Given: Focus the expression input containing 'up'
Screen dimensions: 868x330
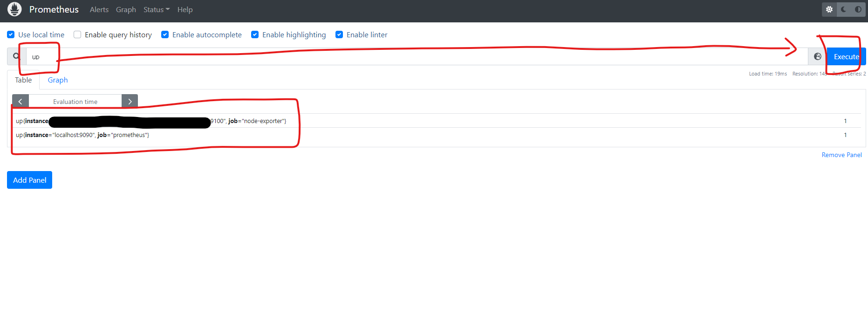Looking at the screenshot, I should 417,56.
